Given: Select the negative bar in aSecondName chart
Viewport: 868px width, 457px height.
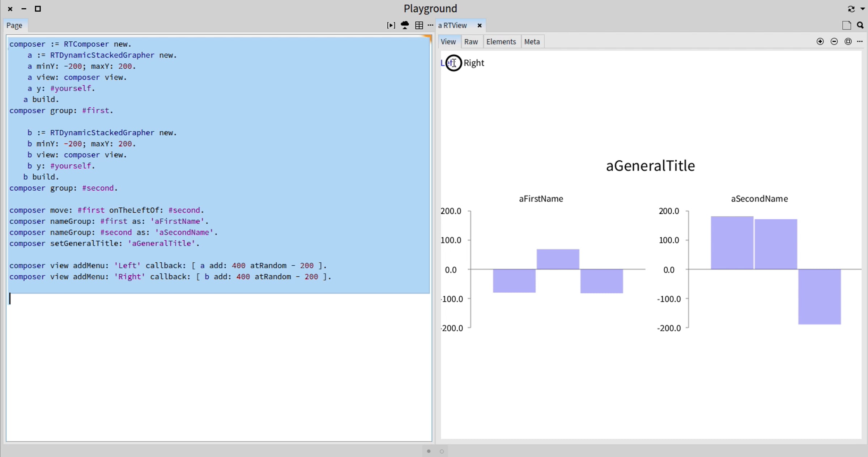Looking at the screenshot, I should pyautogui.click(x=820, y=297).
